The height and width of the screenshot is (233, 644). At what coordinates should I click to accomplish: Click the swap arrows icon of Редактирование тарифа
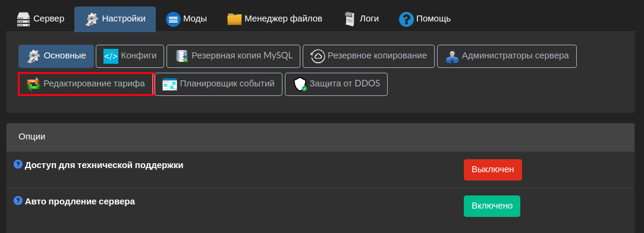33,85
